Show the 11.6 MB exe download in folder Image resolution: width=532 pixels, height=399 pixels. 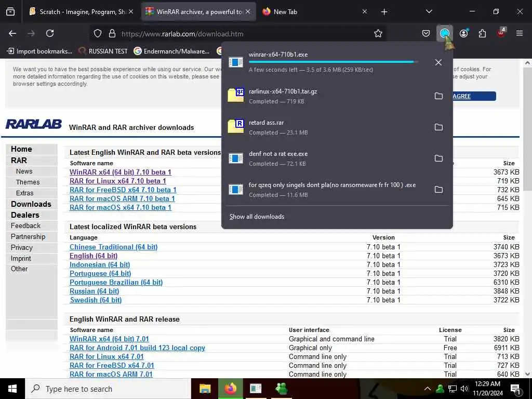click(438, 190)
